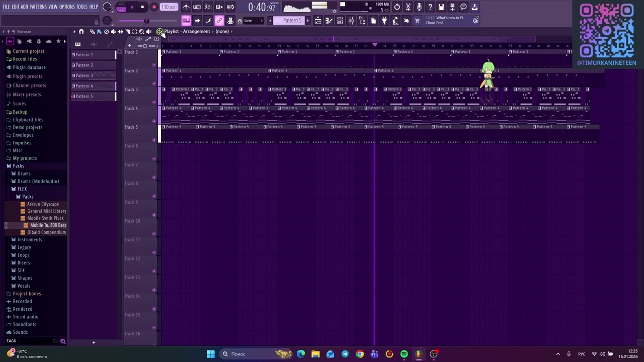
Task: Open the VIEW menu
Action: [53, 7]
